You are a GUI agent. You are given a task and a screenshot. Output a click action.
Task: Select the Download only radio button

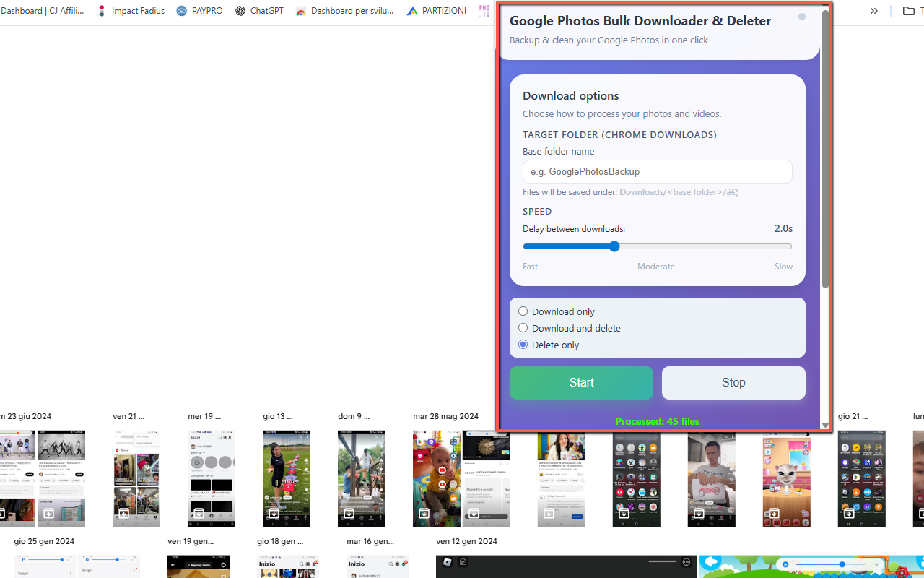(523, 311)
